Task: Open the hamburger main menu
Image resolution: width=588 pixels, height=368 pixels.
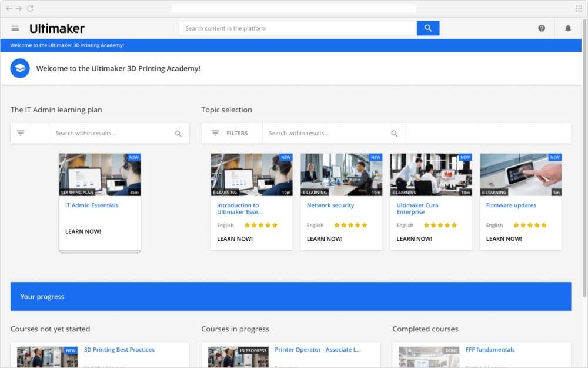Action: tap(15, 28)
